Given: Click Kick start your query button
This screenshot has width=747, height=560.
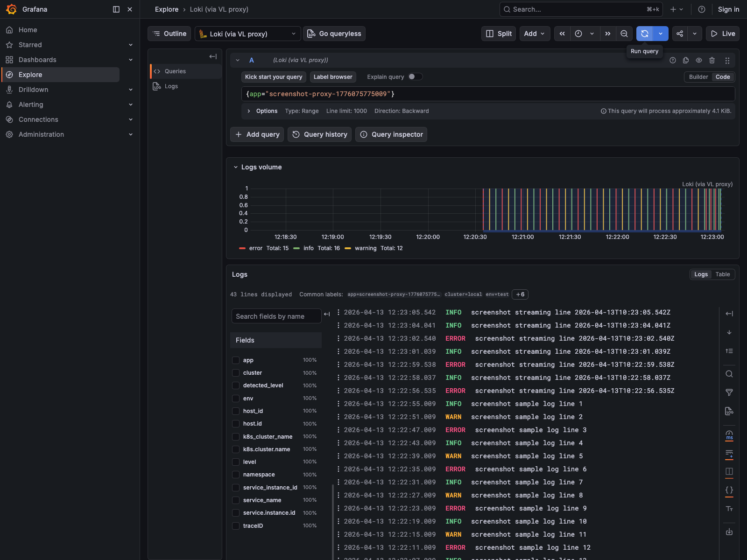Looking at the screenshot, I should click(274, 77).
